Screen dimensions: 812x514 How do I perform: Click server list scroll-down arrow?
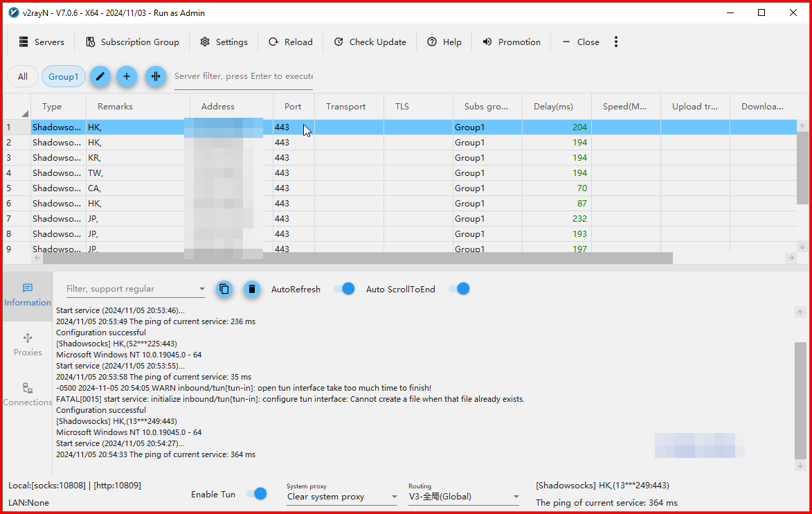tap(802, 247)
